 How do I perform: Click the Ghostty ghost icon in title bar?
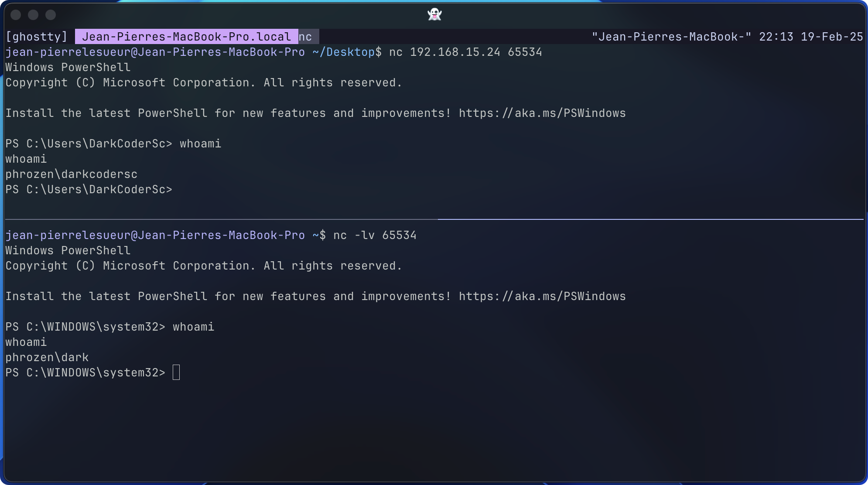(x=434, y=14)
